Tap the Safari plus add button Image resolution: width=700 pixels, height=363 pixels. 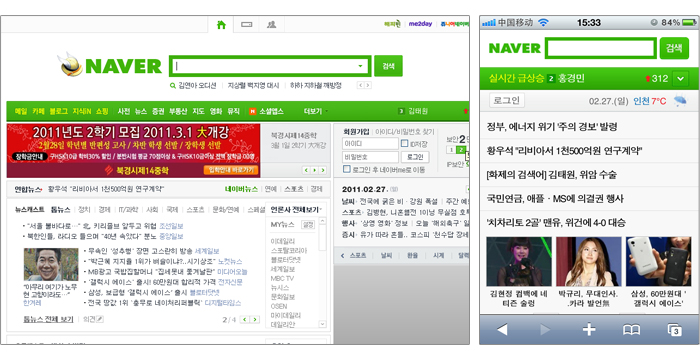point(589,330)
